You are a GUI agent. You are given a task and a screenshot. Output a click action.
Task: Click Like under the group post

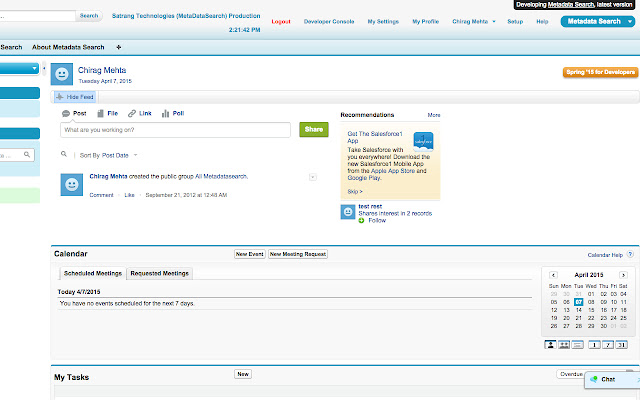[129, 195]
